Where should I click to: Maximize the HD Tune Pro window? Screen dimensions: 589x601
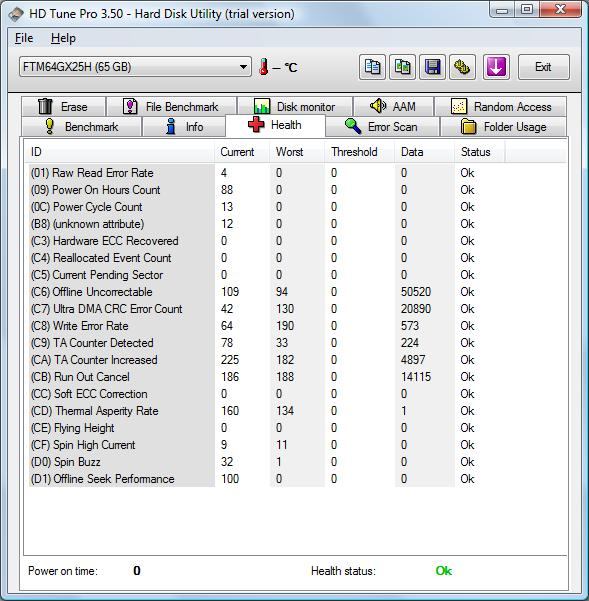pos(527,10)
